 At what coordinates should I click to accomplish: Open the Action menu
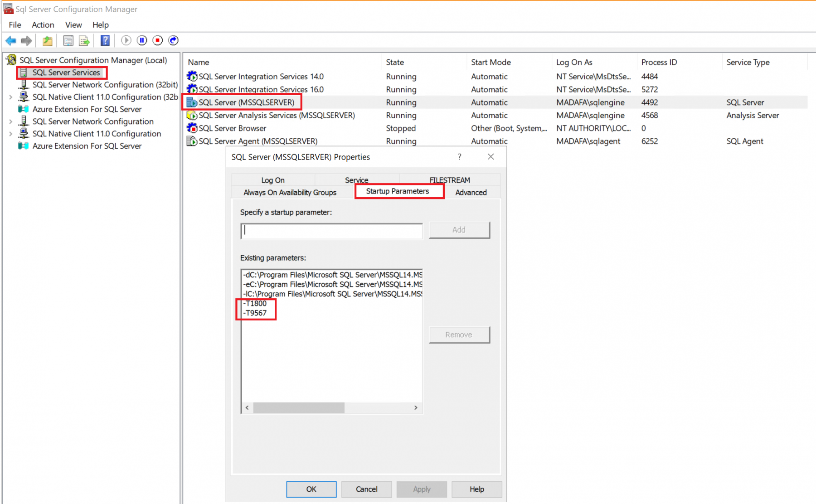(43, 25)
